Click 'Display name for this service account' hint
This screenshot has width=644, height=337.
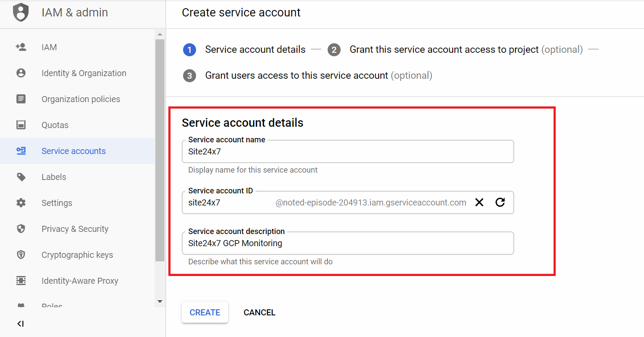coord(253,170)
